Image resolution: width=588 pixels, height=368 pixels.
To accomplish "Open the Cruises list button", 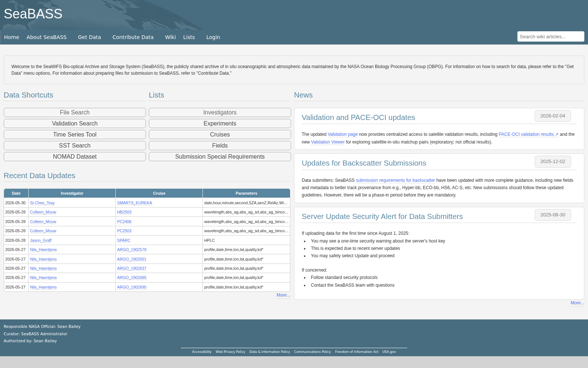I will 220,135.
